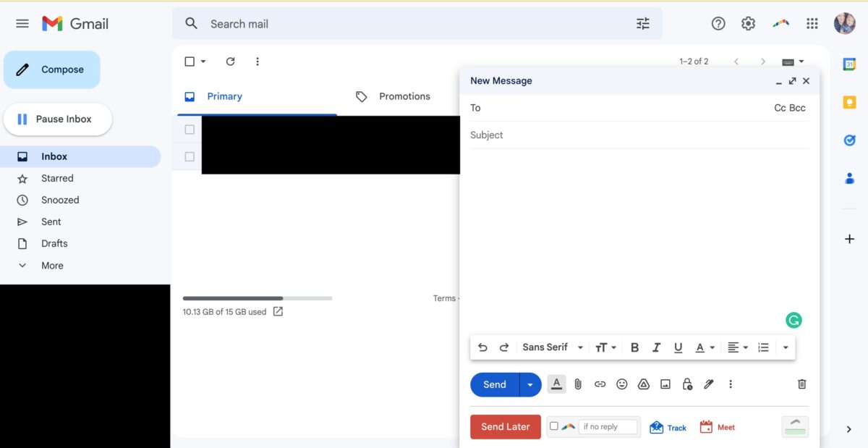
Task: Open the Support help icon
Action: point(718,23)
